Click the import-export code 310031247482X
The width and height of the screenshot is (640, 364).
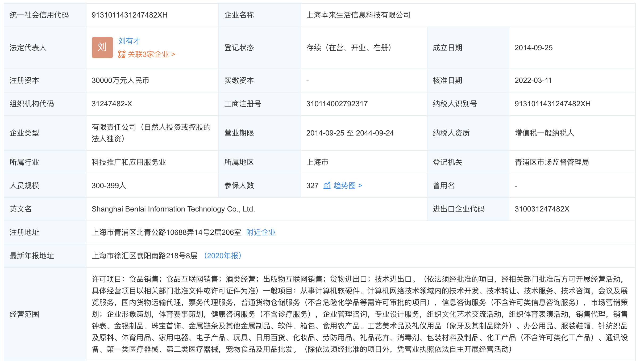pyautogui.click(x=542, y=209)
